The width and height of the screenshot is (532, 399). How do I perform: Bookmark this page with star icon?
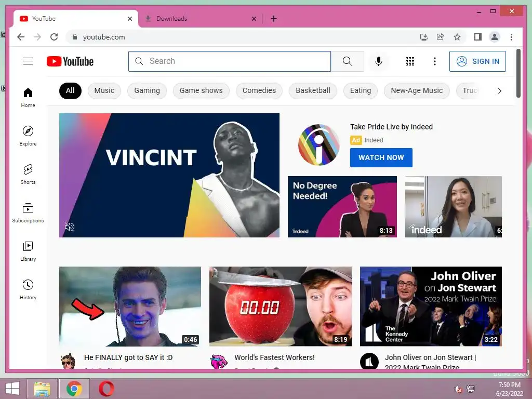click(457, 37)
